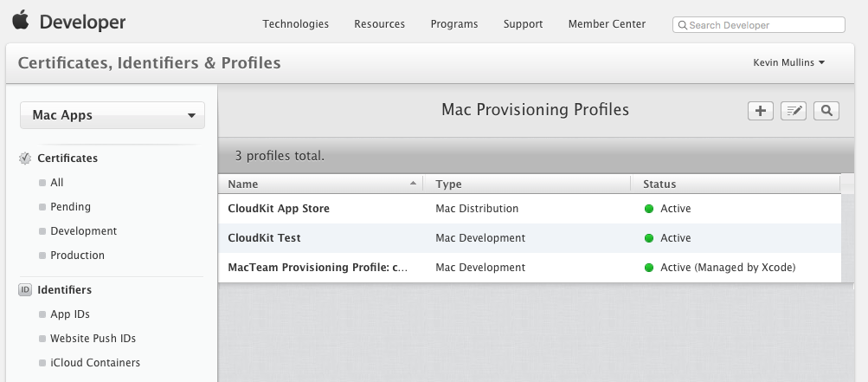Open the Support menu
Screen dimensions: 868x382
tap(523, 24)
